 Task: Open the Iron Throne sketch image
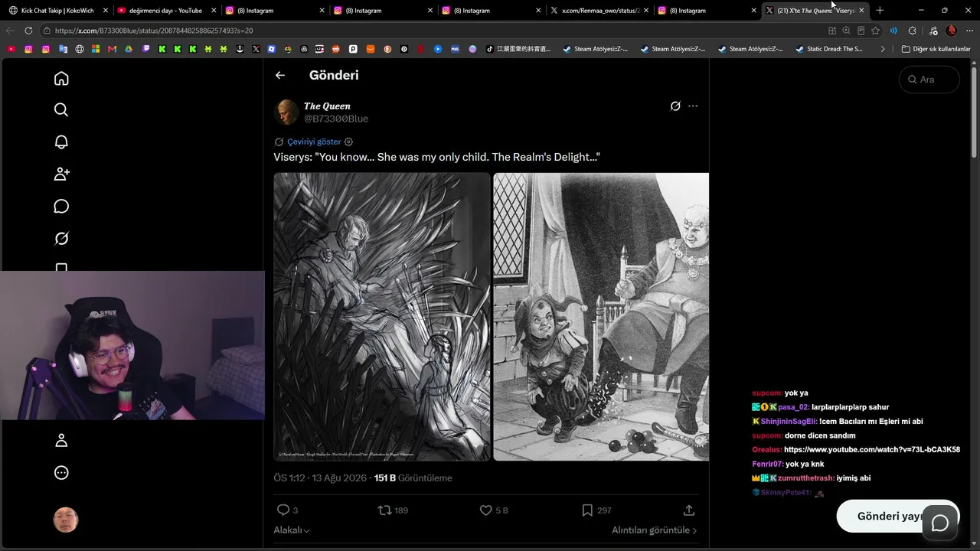[x=382, y=317]
